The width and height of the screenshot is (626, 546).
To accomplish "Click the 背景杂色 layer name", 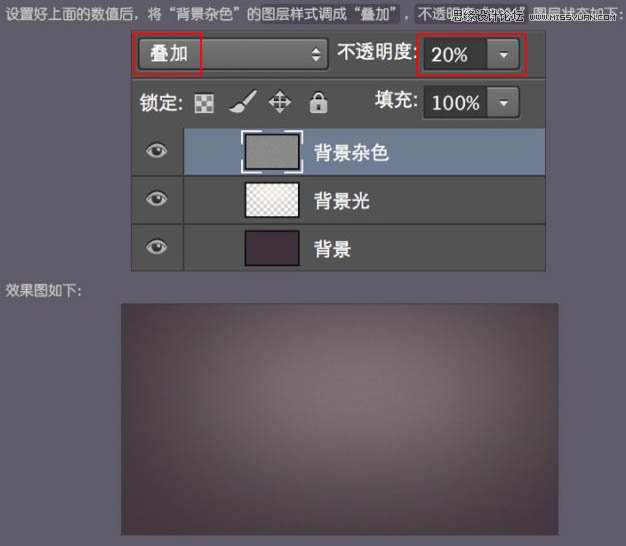I will [x=351, y=152].
